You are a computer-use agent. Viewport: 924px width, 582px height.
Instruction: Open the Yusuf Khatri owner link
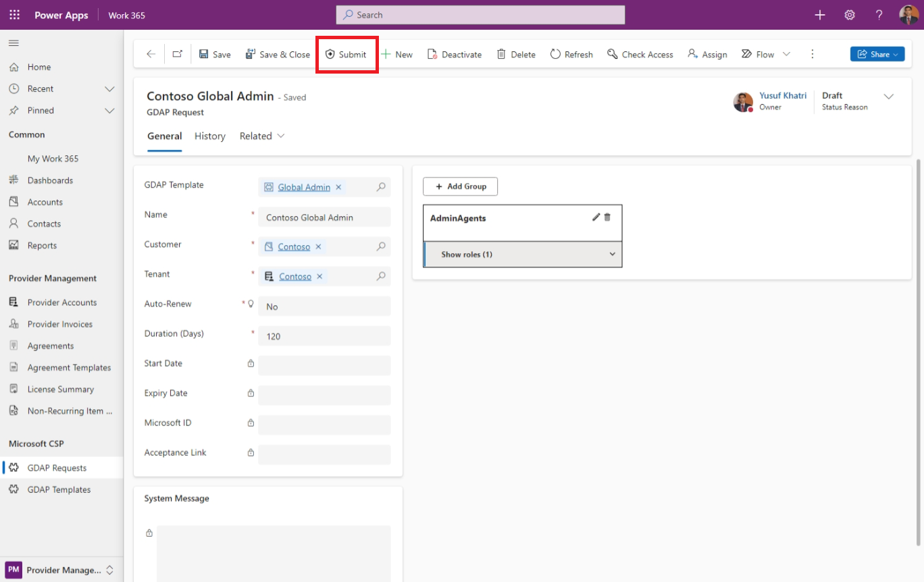tap(783, 96)
